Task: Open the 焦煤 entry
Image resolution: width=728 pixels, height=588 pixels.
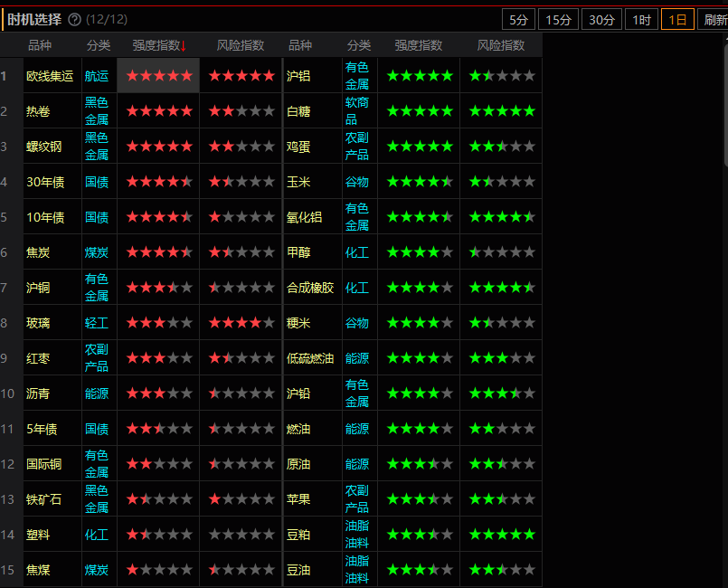Action: pyautogui.click(x=38, y=570)
